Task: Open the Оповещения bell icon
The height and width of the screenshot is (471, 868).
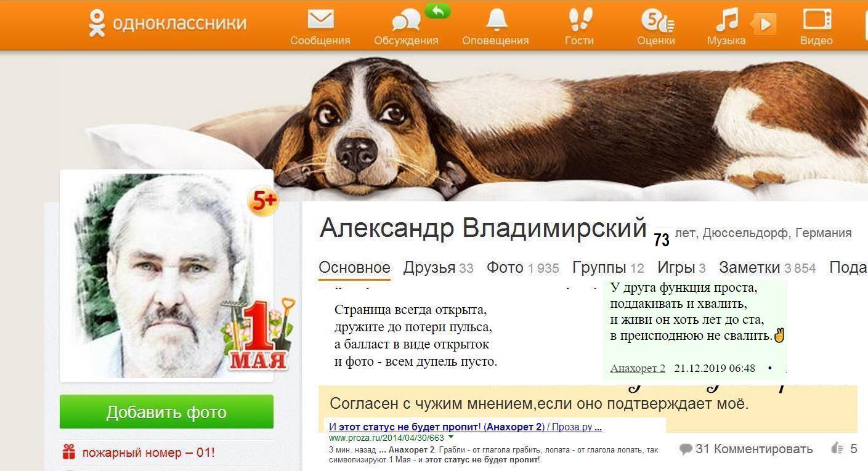Action: [497, 20]
